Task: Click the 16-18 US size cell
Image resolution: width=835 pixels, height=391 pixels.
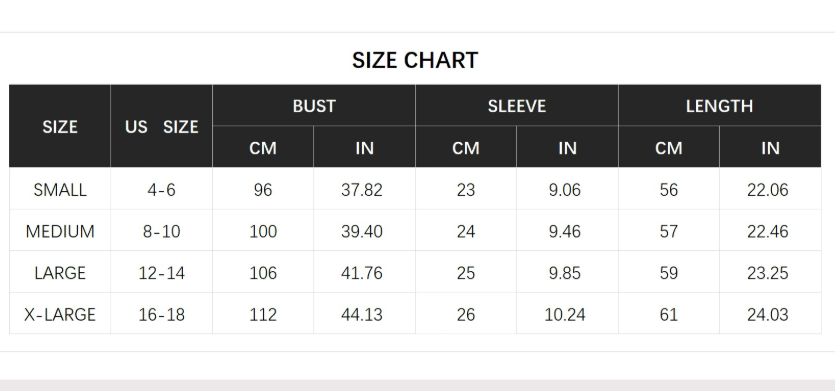Action: click(x=161, y=314)
